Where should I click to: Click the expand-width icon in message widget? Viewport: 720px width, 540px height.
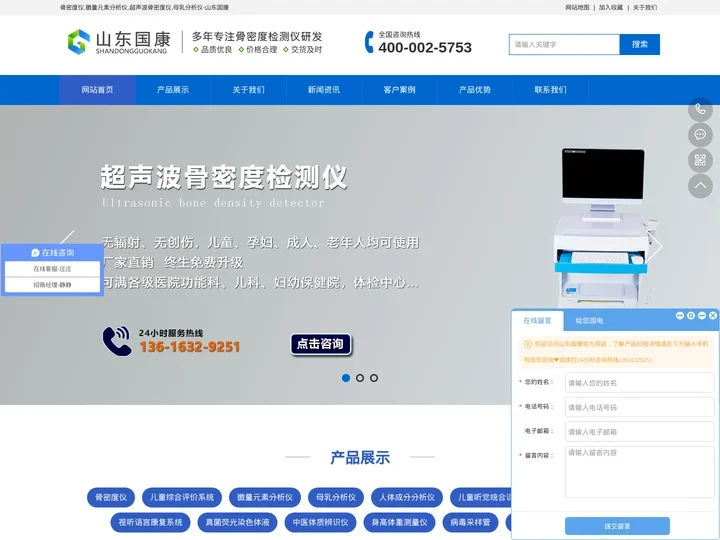[680, 315]
